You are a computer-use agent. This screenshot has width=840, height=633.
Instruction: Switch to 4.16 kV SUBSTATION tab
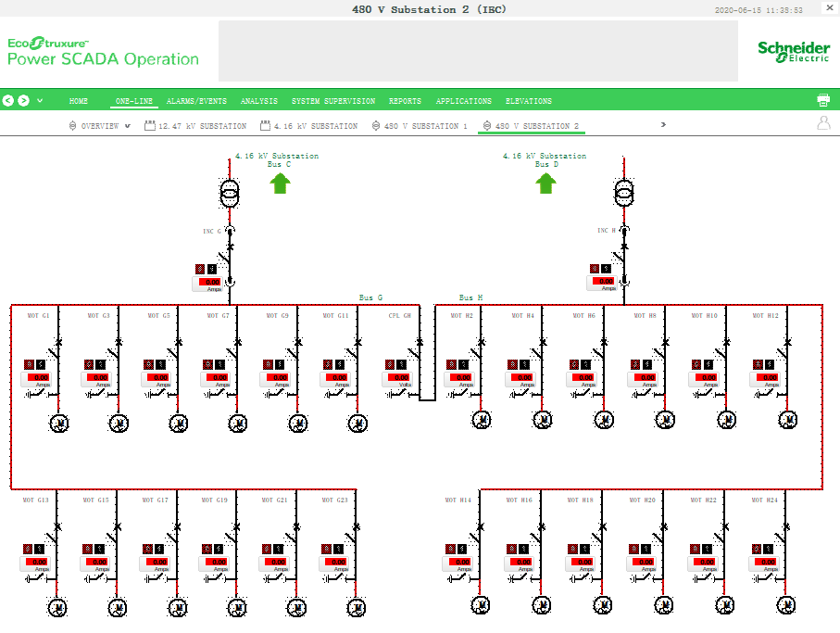coord(309,126)
